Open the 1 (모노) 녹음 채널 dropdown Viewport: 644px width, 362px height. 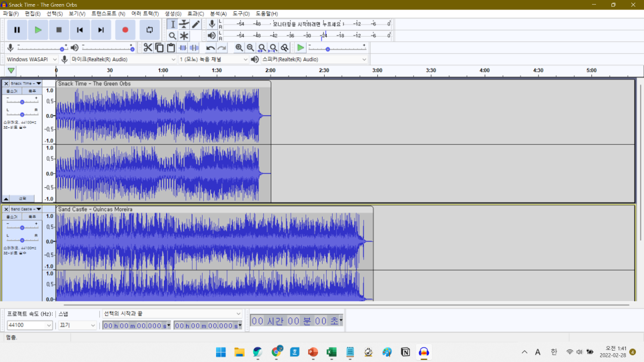tap(213, 59)
